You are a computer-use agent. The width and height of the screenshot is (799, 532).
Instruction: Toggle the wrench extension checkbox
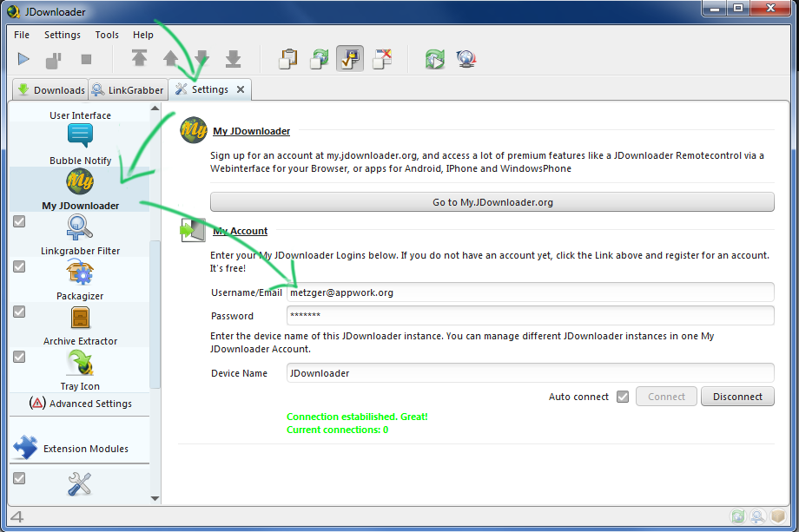pos(19,478)
